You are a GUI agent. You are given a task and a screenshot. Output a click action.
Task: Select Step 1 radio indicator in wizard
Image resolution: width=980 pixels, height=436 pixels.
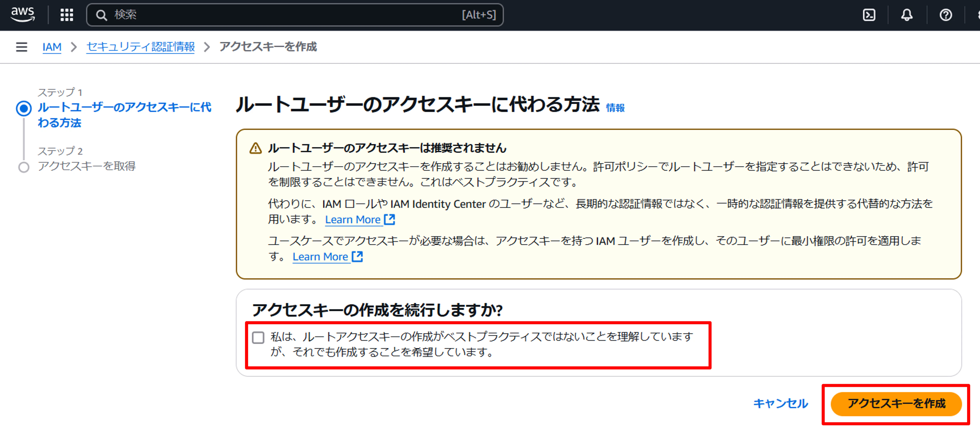point(24,108)
